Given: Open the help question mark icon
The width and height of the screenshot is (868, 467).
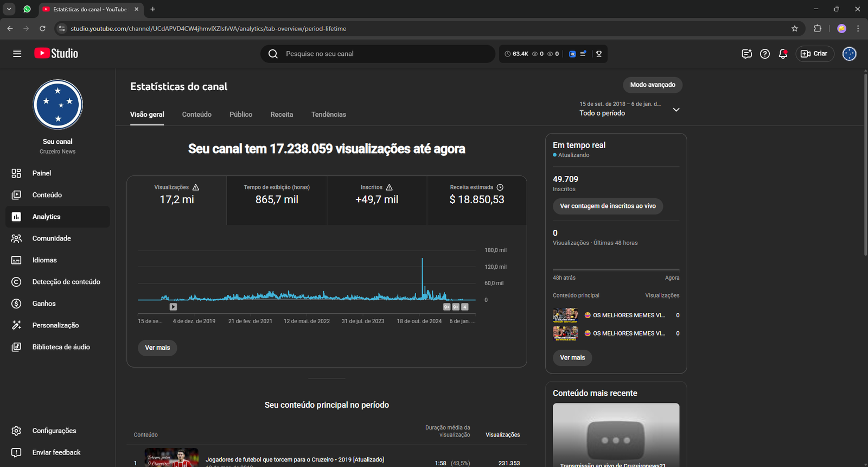Looking at the screenshot, I should coord(765,54).
